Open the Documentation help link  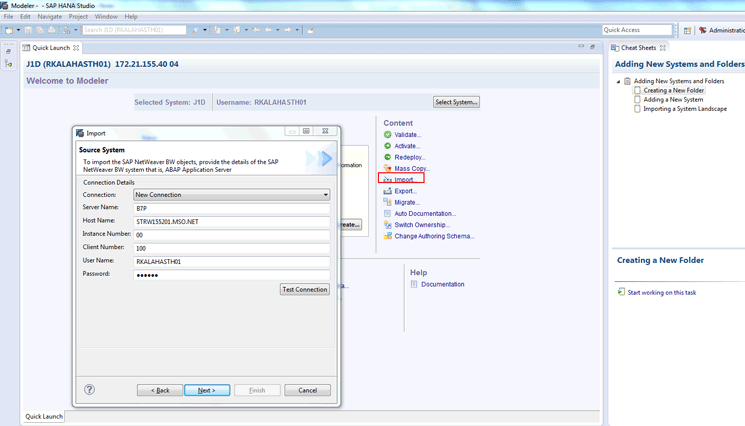(442, 284)
